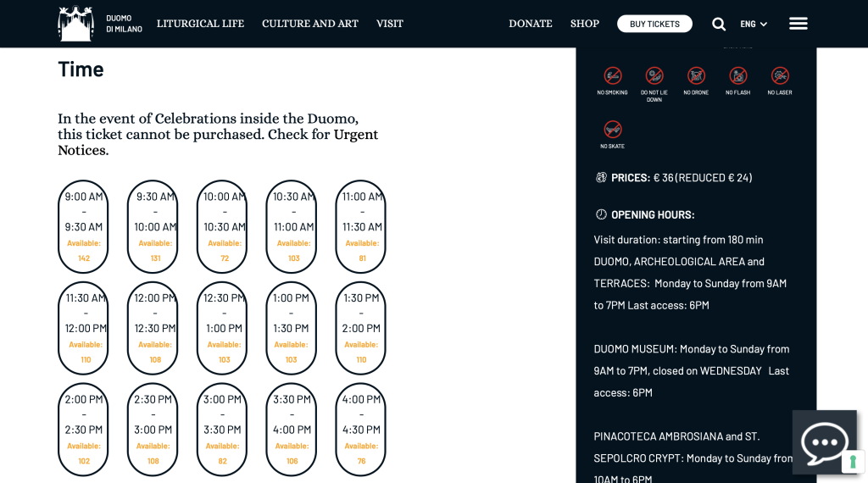Select the 11:30 AM - 12:00 PM slot
This screenshot has width=868, height=483.
coord(83,328)
